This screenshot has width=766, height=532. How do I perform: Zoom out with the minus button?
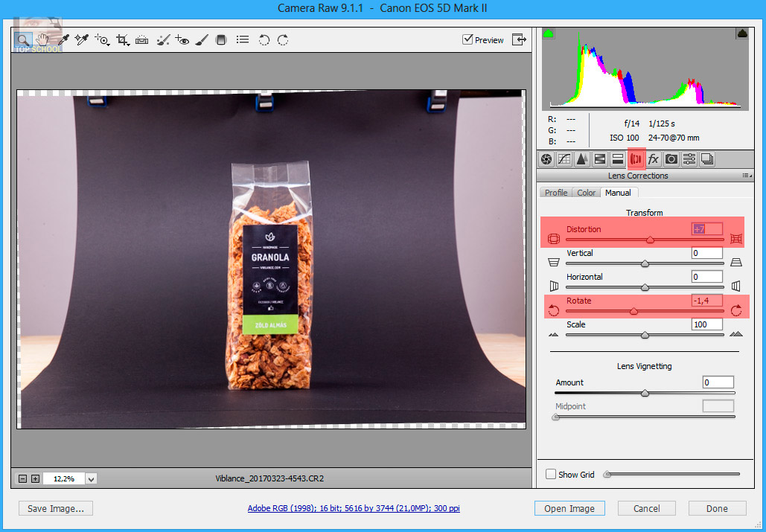[x=22, y=479]
